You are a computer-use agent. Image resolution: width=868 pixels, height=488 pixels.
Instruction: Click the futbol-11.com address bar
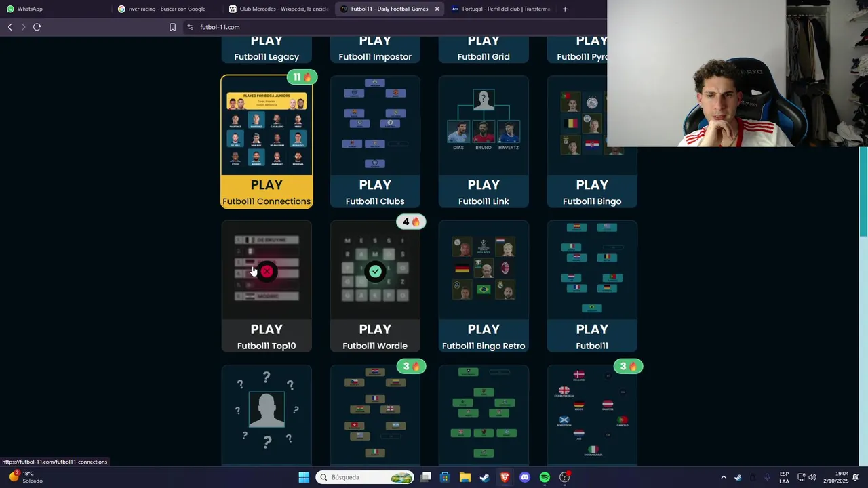click(393, 27)
